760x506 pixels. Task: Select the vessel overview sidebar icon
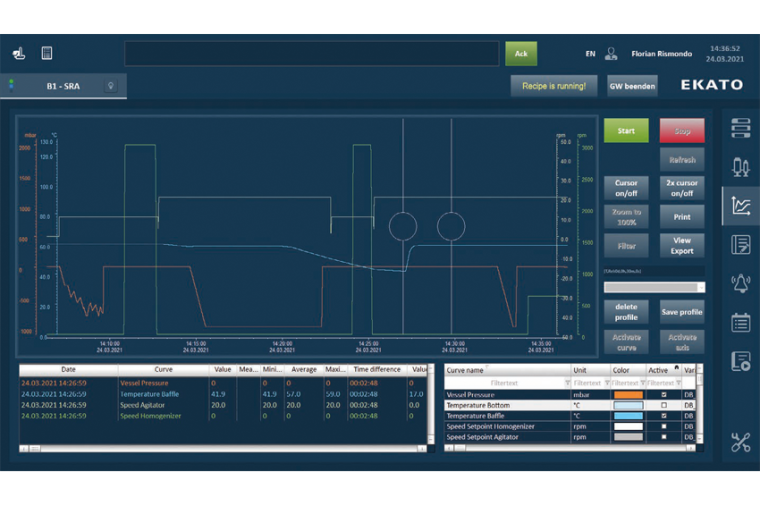[x=740, y=166]
